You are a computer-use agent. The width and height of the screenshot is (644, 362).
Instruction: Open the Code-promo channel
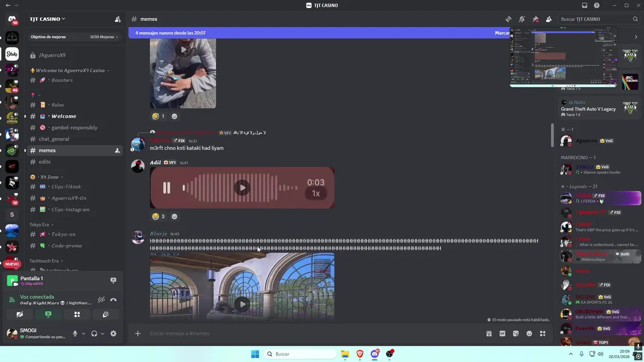pos(74,245)
